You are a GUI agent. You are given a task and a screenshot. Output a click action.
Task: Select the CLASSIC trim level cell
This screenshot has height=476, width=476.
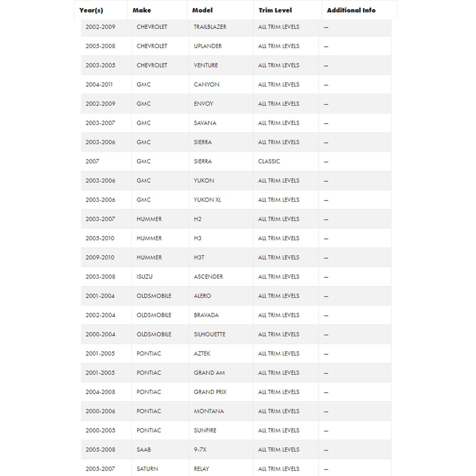coord(269,161)
